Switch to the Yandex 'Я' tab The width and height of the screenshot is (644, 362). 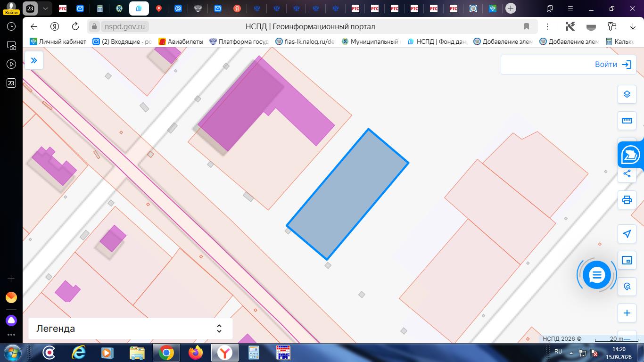(x=237, y=8)
